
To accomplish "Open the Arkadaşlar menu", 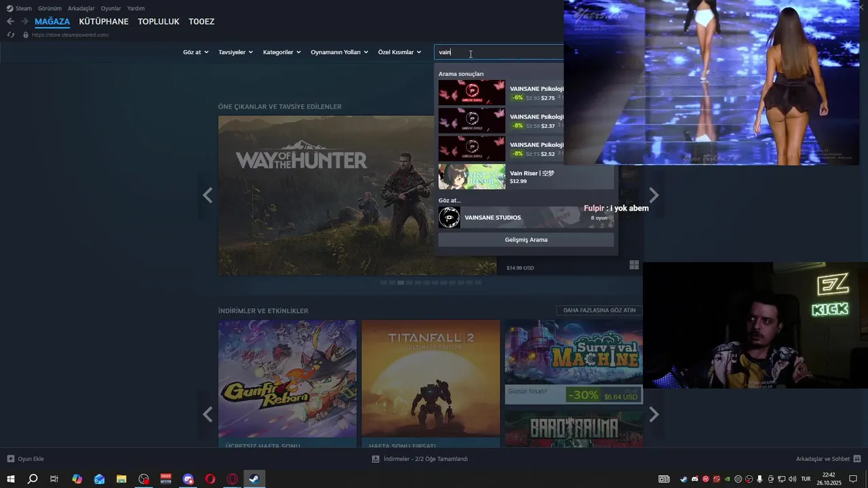I will (x=81, y=8).
